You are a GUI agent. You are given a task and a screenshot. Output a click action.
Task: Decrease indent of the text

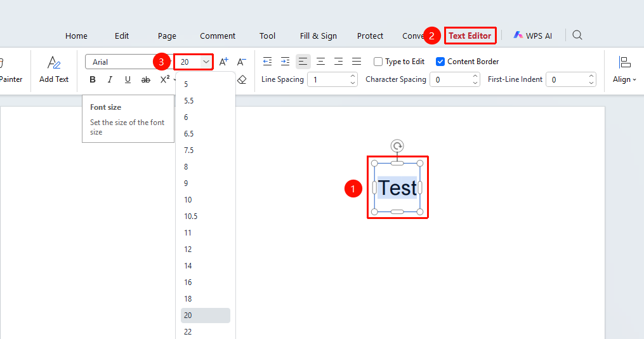point(267,62)
